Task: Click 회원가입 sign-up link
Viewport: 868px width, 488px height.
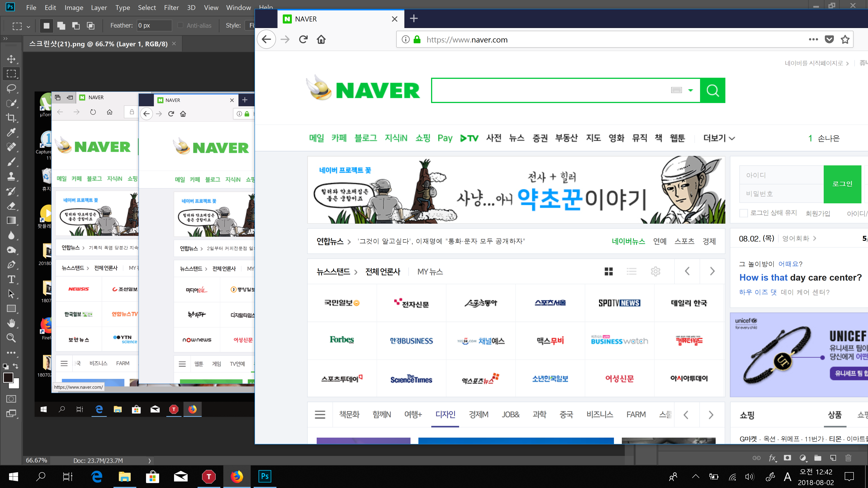Action: pos(818,213)
